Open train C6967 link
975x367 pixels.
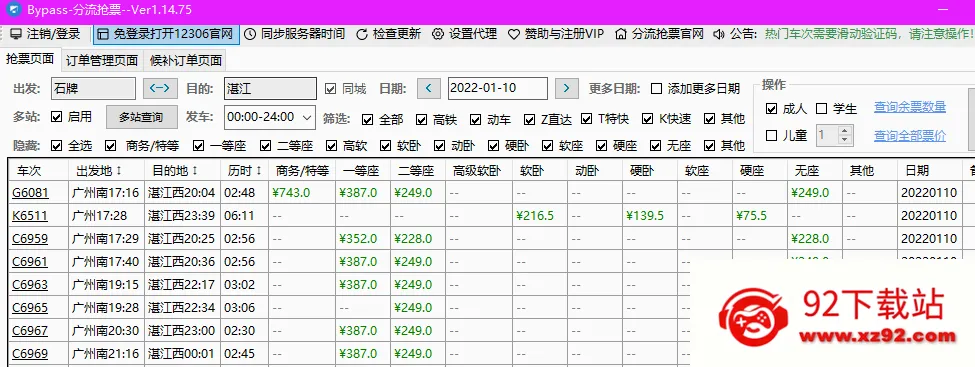pos(30,331)
